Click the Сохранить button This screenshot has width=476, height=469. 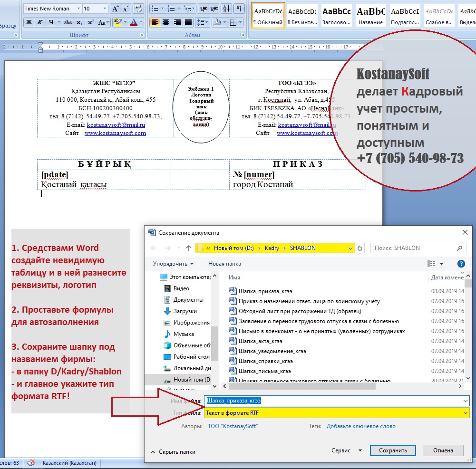pyautogui.click(x=393, y=450)
